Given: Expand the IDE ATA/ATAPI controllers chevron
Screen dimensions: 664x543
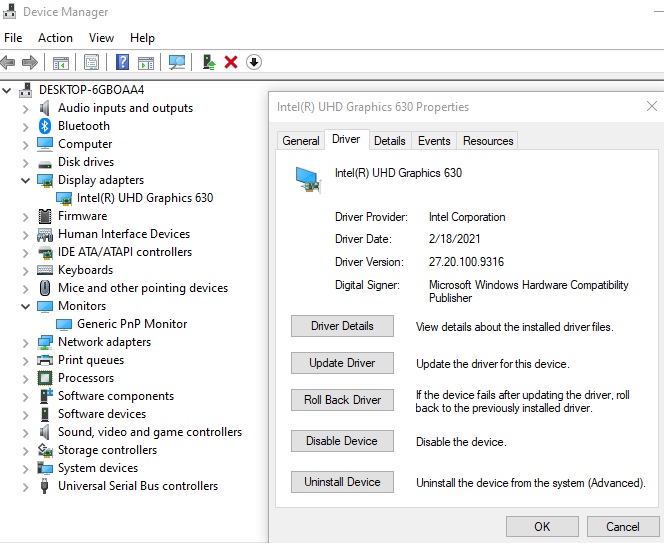Looking at the screenshot, I should coord(25,253).
